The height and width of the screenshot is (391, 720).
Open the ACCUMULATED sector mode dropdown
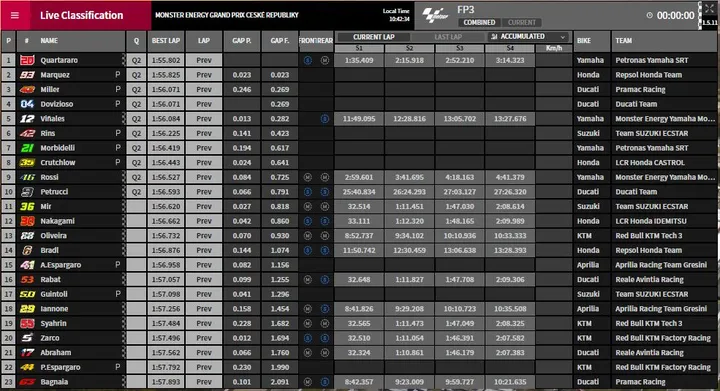click(528, 37)
